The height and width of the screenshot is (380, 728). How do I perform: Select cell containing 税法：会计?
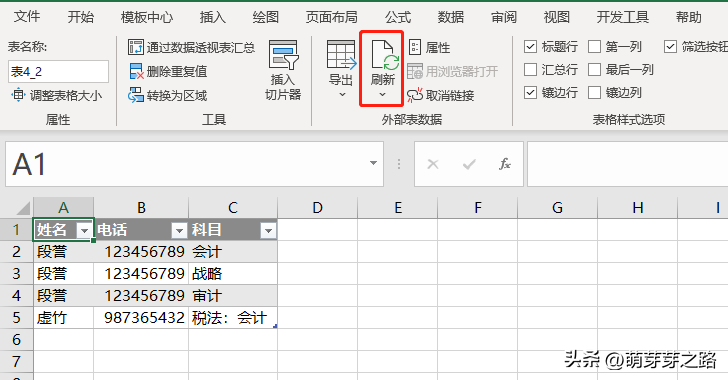pyautogui.click(x=233, y=318)
